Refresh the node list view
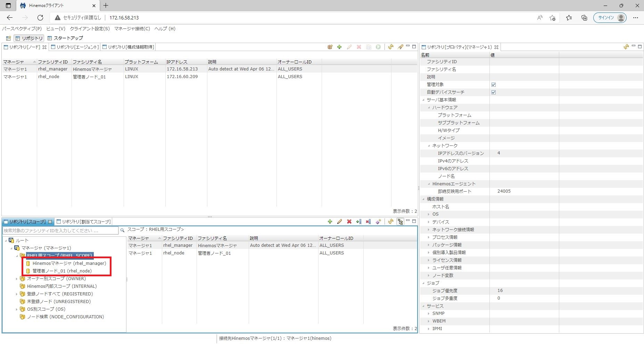Viewport: 644px width, 344px height. coord(391,47)
